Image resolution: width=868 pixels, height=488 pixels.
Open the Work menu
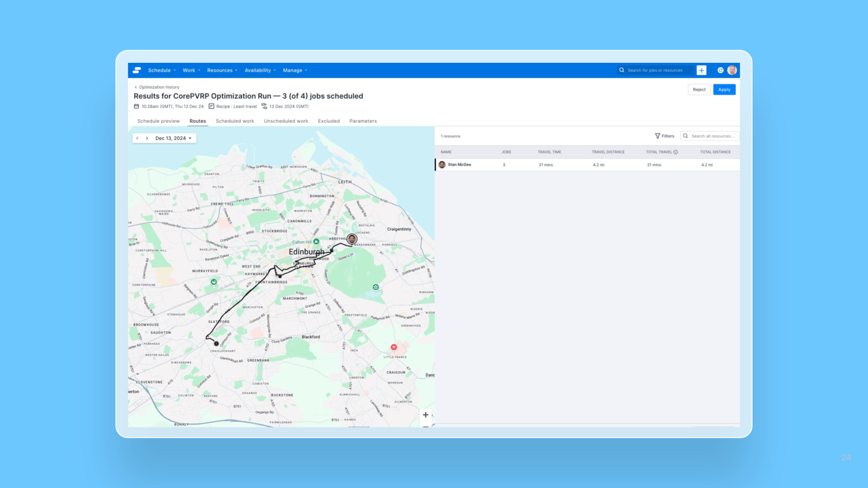[191, 70]
